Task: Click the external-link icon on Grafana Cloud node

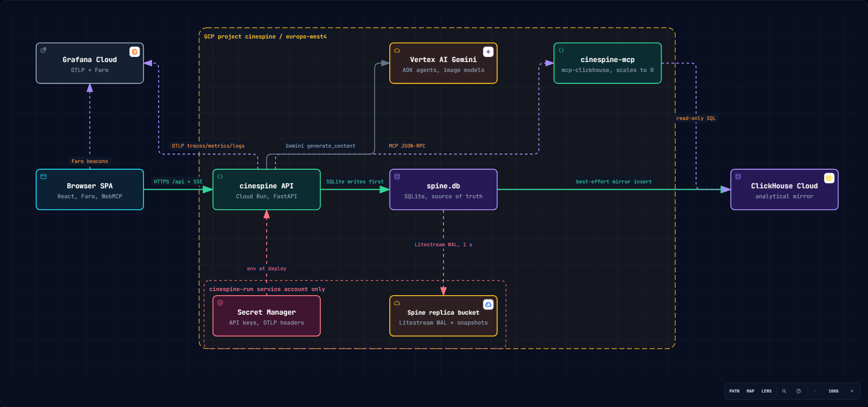Action: (43, 50)
